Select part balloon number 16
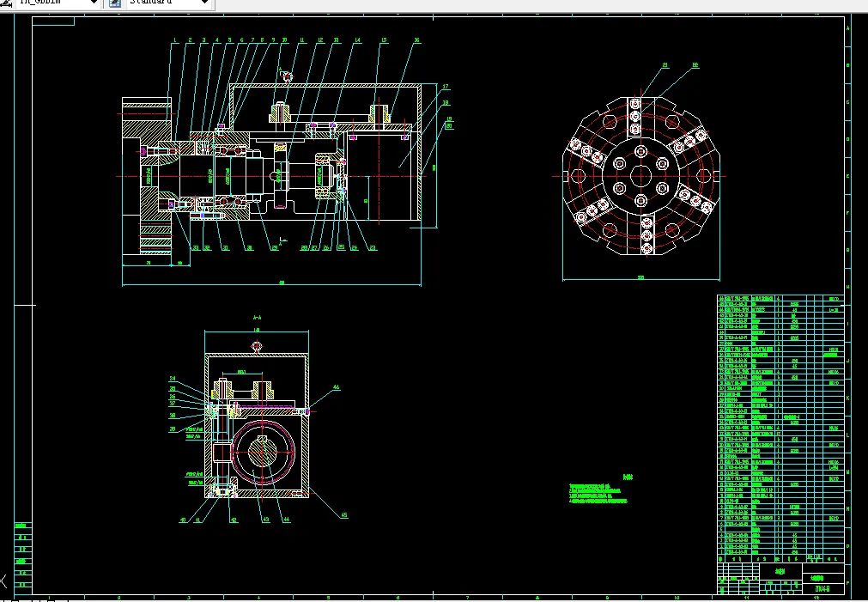This screenshot has height=602, width=868. click(417, 40)
